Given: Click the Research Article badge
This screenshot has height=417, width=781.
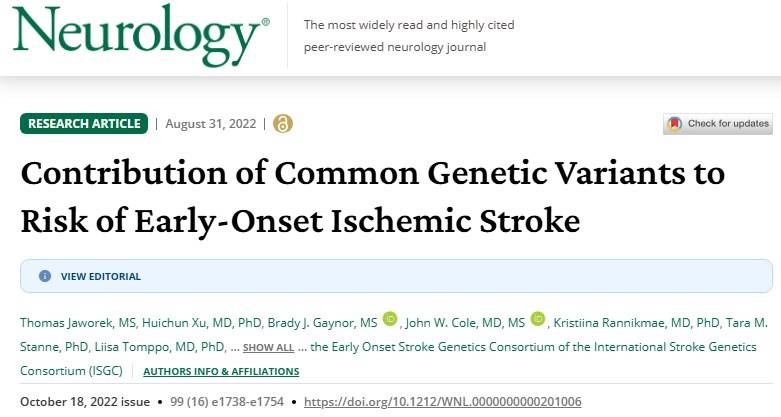Looking at the screenshot, I should coord(84,124).
